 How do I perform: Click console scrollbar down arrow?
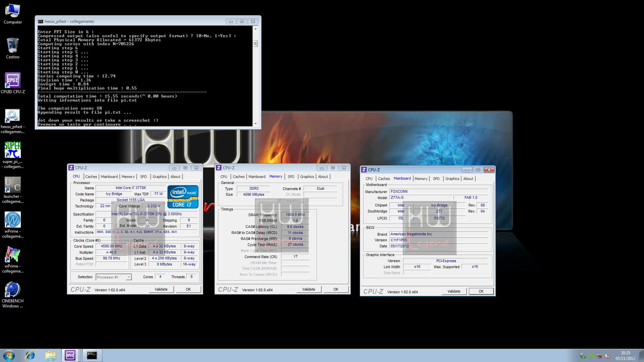[256, 124]
